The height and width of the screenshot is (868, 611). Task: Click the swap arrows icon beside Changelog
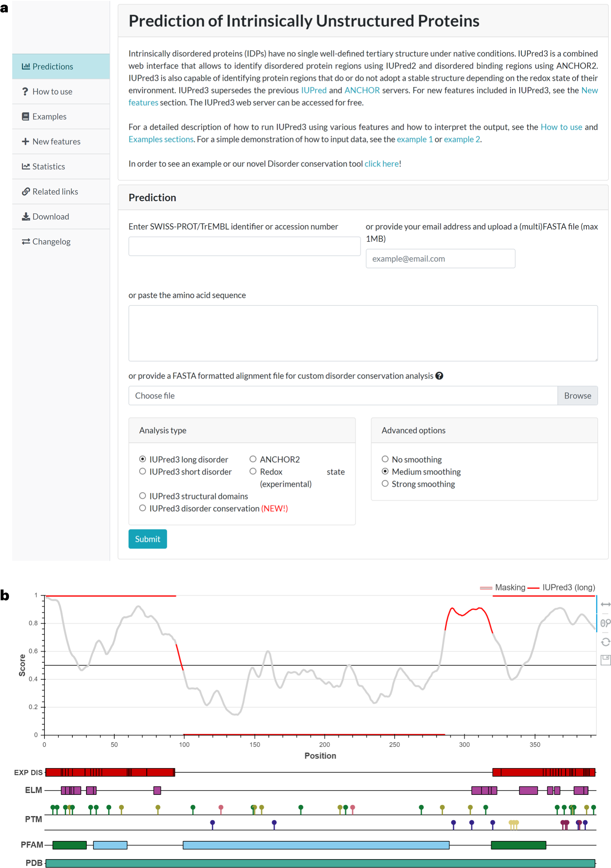pos(26,242)
